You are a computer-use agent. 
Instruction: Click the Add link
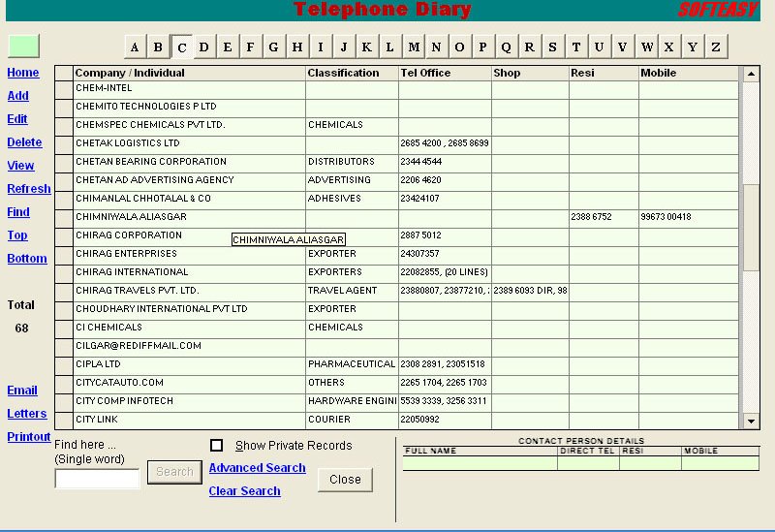(x=17, y=95)
